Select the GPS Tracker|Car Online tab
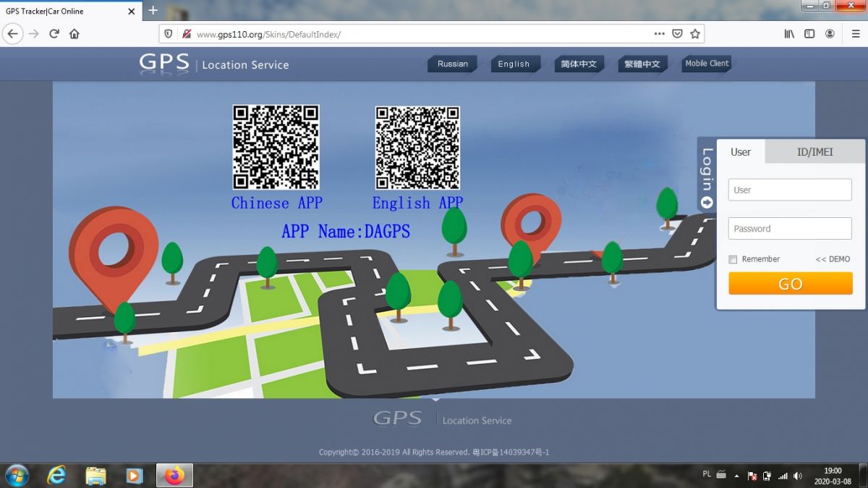The image size is (868, 488). coord(70,12)
